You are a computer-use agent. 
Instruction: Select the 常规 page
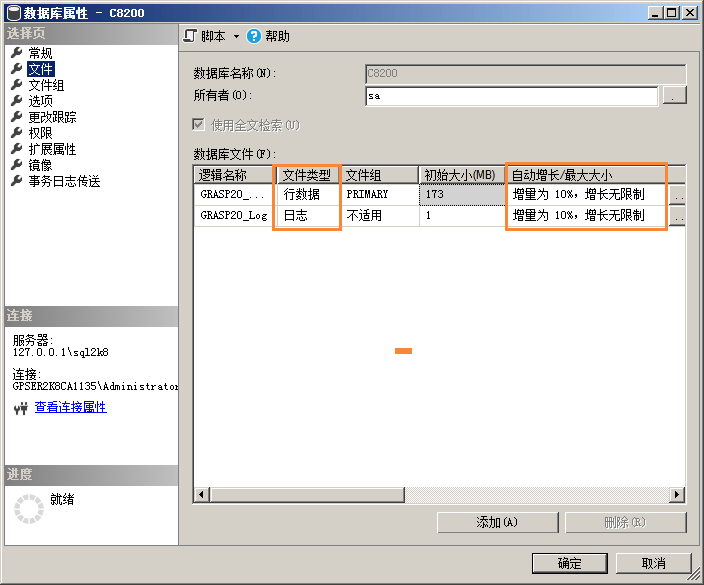(40, 53)
